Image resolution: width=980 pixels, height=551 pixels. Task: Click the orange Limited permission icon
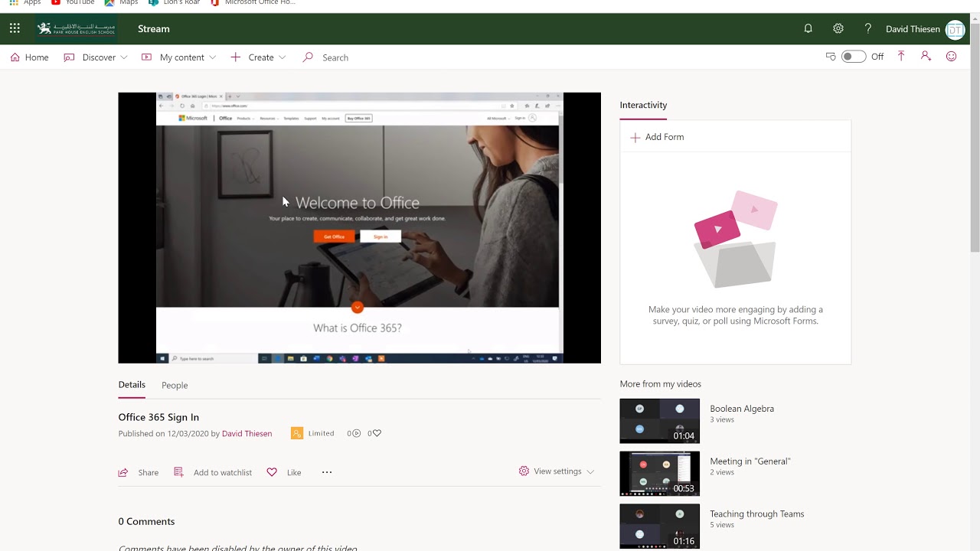pyautogui.click(x=297, y=433)
